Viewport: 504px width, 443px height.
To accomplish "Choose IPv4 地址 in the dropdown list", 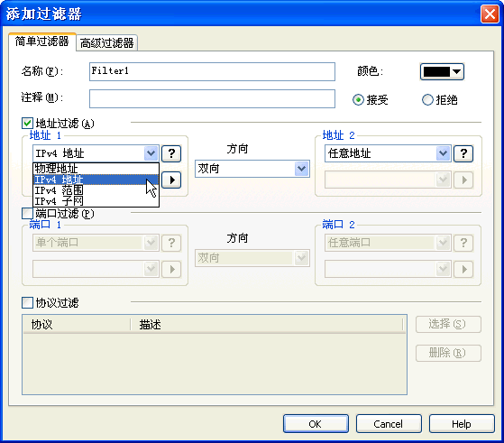I will [x=96, y=180].
